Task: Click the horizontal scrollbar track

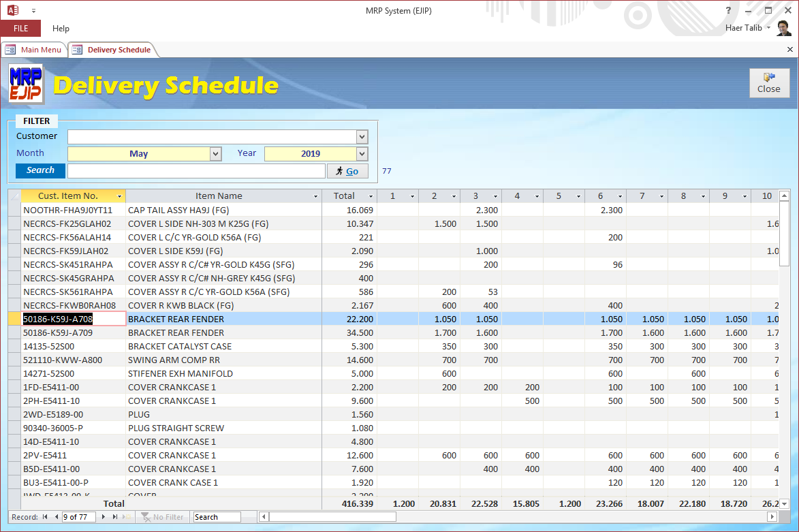Action: point(518,517)
